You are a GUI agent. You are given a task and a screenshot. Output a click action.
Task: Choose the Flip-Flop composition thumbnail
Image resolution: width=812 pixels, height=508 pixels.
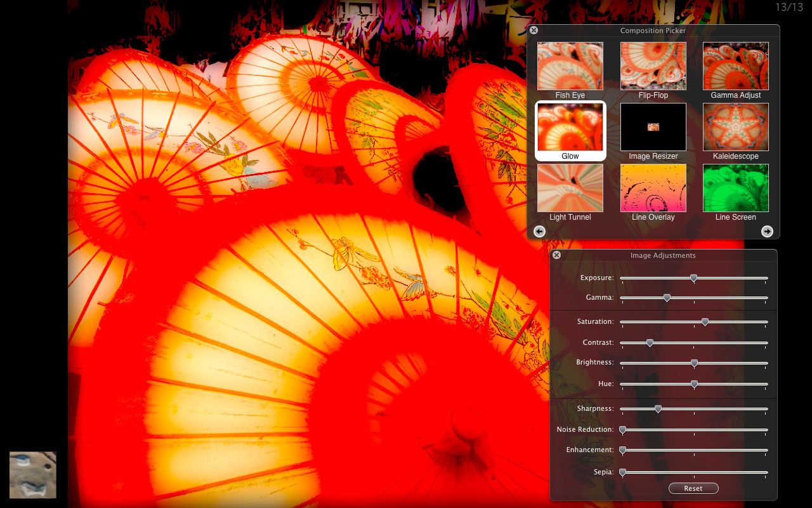[x=653, y=66]
